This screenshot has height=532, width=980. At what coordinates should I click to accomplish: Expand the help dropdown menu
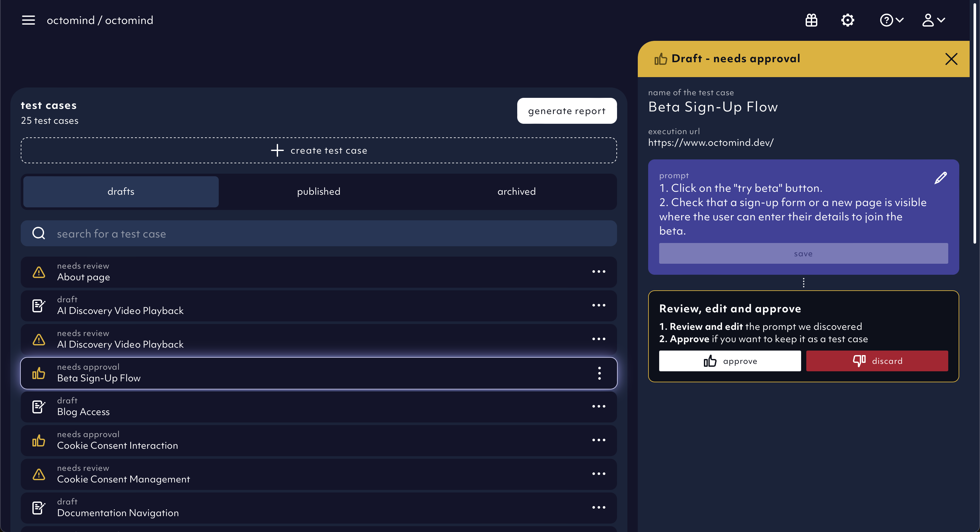891,20
